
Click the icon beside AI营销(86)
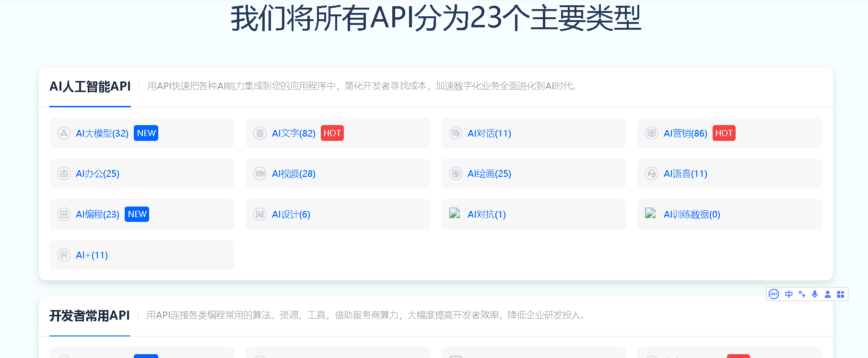(x=652, y=133)
